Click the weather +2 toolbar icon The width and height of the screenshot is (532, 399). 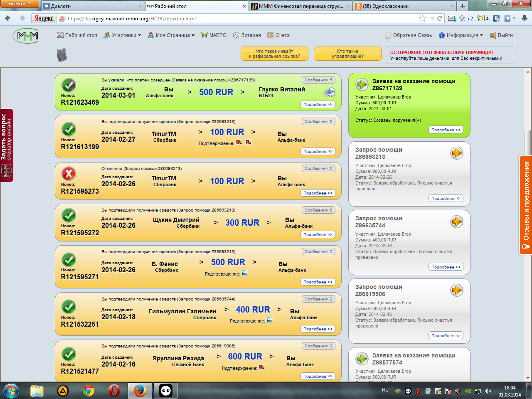coord(466,18)
